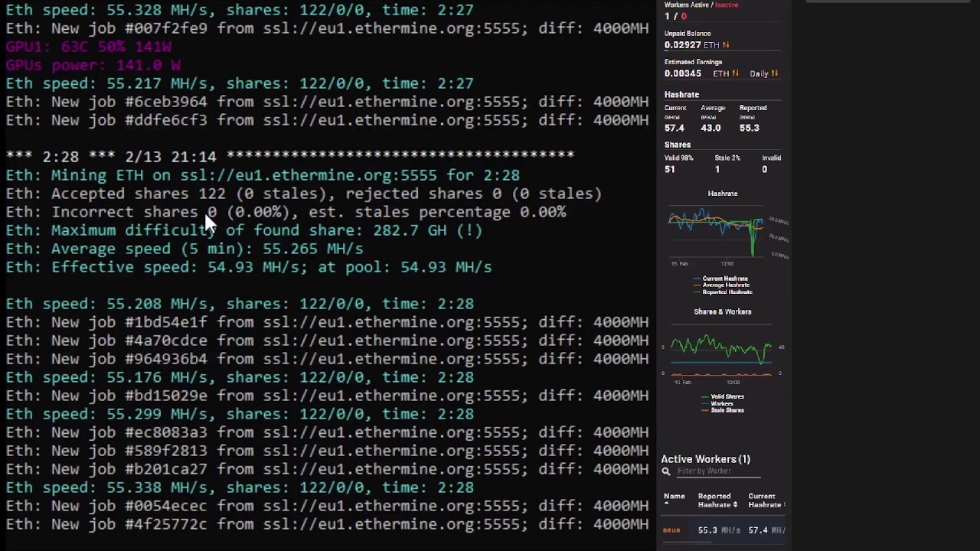980x551 pixels.
Task: Sort workers by Current Hashrate column
Action: (766, 500)
